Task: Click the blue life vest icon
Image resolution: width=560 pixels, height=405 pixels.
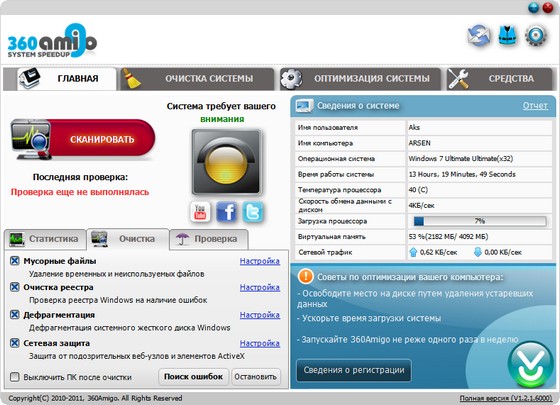Action: tap(508, 35)
